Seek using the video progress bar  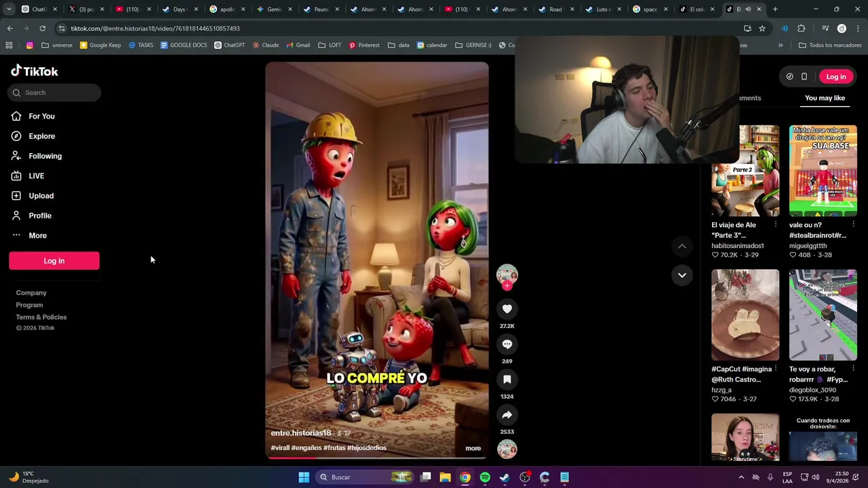tap(377, 457)
